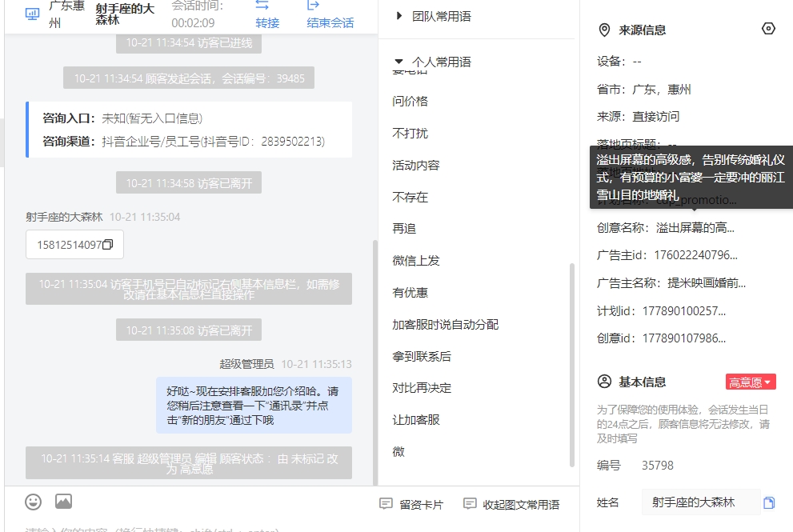Click the 创意名称 value 溢出屏幕的高...
Image resolution: width=793 pixels, height=532 pixels.
pyautogui.click(x=695, y=227)
